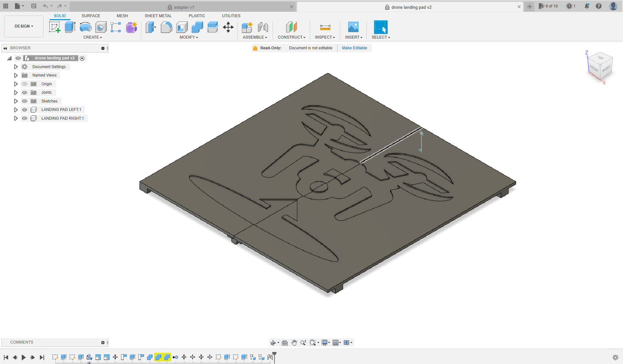Open the CREATE dropdown menu
The image size is (623, 364).
(92, 37)
